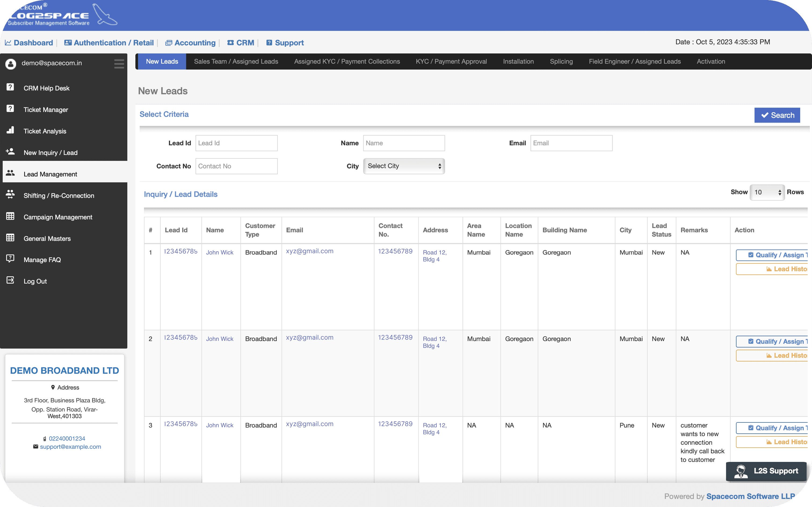Toggle the sidebar hamburger menu icon
Image resolution: width=812 pixels, height=507 pixels.
pos(119,64)
